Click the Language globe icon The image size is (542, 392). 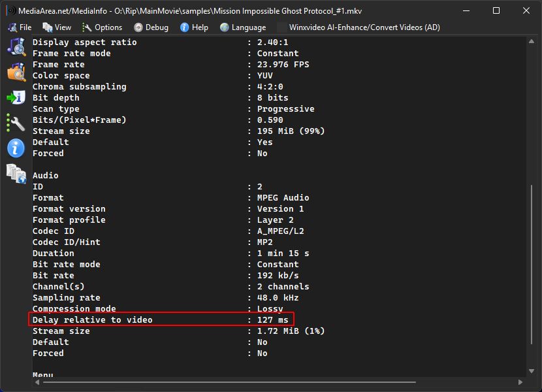[225, 27]
